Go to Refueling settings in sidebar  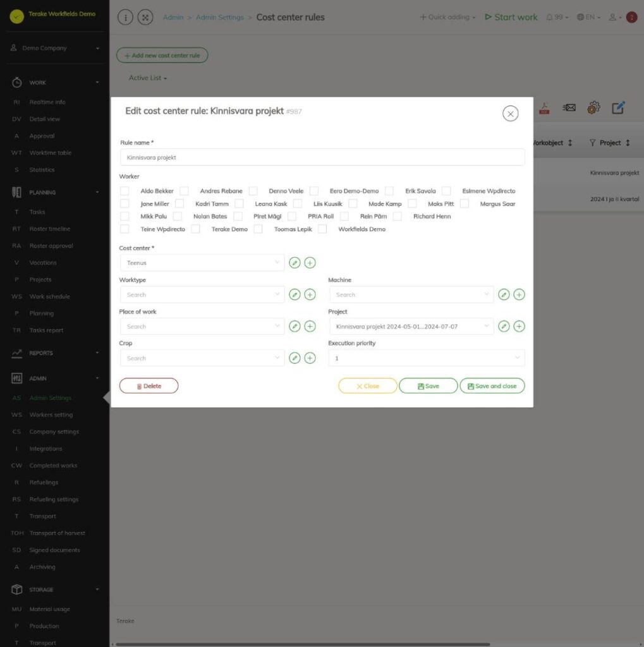pos(54,499)
